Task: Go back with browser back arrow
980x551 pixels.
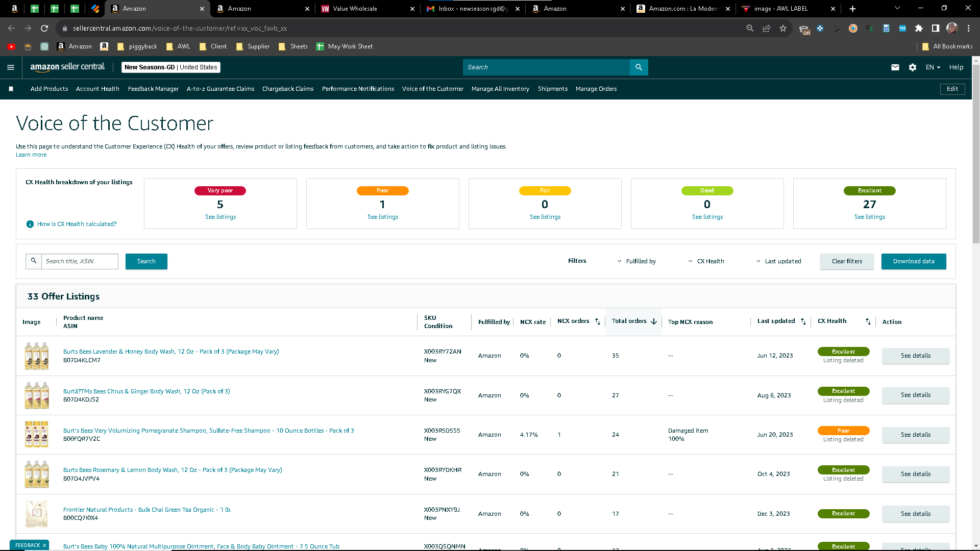Action: (11, 29)
